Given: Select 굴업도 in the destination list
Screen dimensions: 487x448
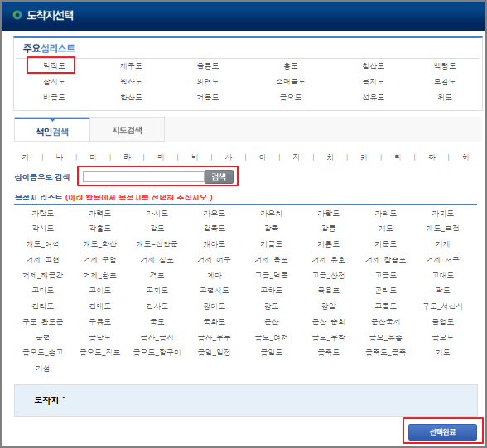Looking at the screenshot, I should [x=442, y=321].
